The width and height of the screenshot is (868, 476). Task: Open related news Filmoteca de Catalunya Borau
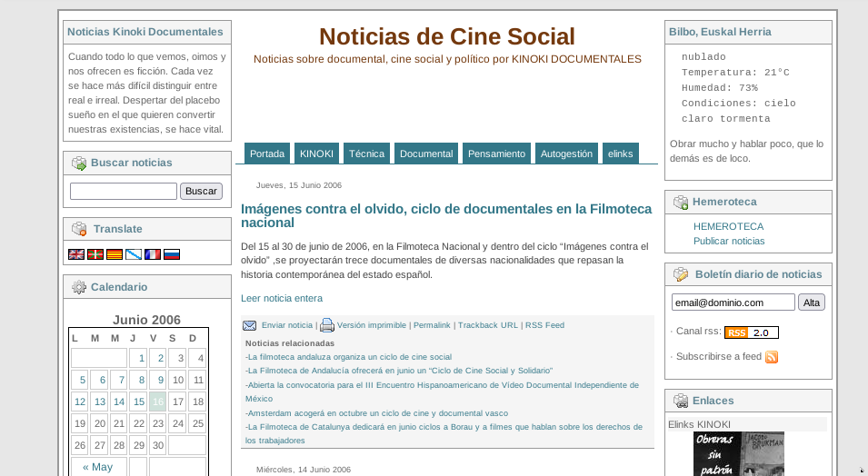pyautogui.click(x=444, y=434)
